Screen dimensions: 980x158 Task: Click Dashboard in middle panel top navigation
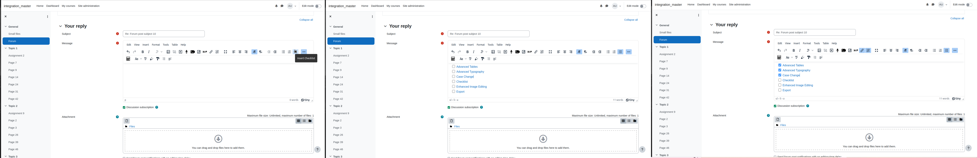click(x=377, y=6)
